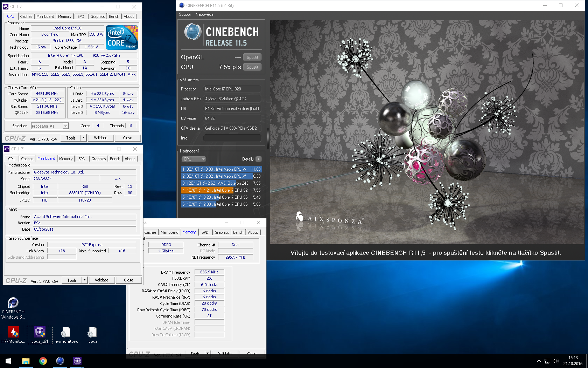Viewport: 588px width, 368px height.
Task: Select ranking row 3 AMD Opteron 12C/12T
Action: coord(221,183)
